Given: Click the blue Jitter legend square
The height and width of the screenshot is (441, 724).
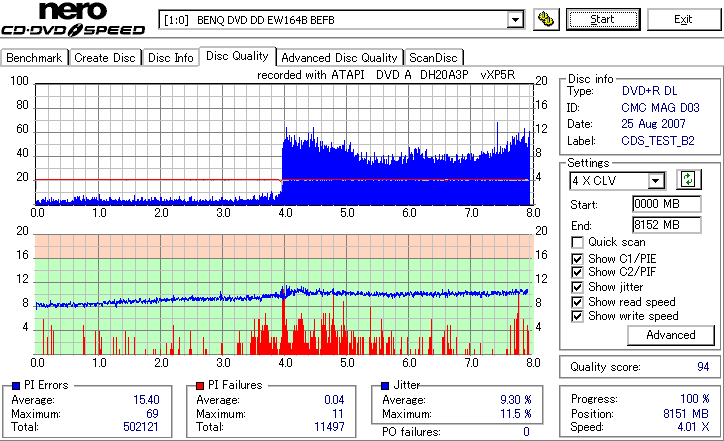Looking at the screenshot, I should pos(385,386).
